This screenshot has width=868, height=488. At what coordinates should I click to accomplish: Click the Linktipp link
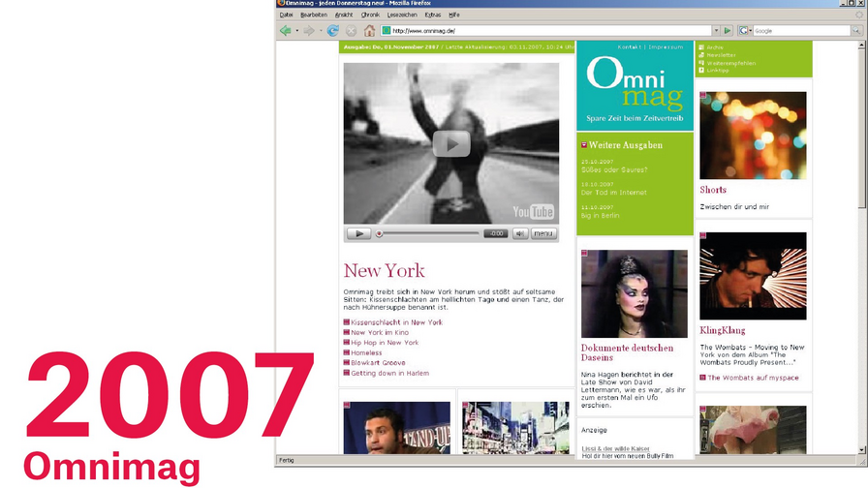(x=718, y=71)
